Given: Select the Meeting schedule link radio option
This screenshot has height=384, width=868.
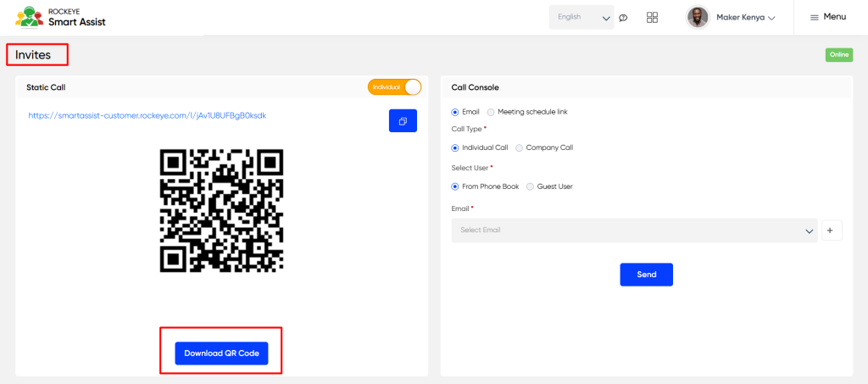Looking at the screenshot, I should [491, 112].
